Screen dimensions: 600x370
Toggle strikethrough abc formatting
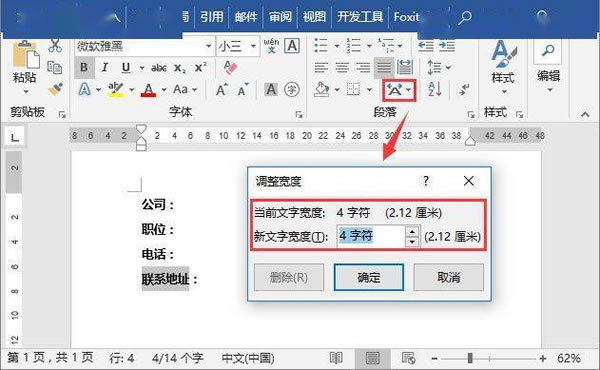pyautogui.click(x=158, y=68)
